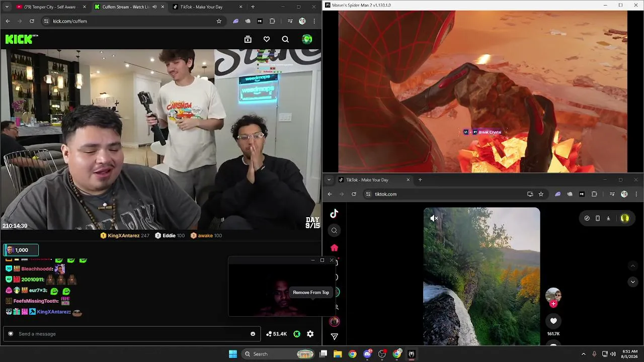Image resolution: width=644 pixels, height=362 pixels.
Task: Unmute the TikTok waterfall video
Action: click(x=434, y=218)
